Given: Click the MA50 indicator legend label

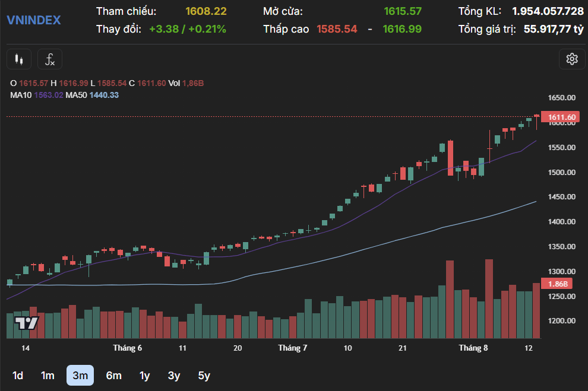Looking at the screenshot, I should (76, 95).
